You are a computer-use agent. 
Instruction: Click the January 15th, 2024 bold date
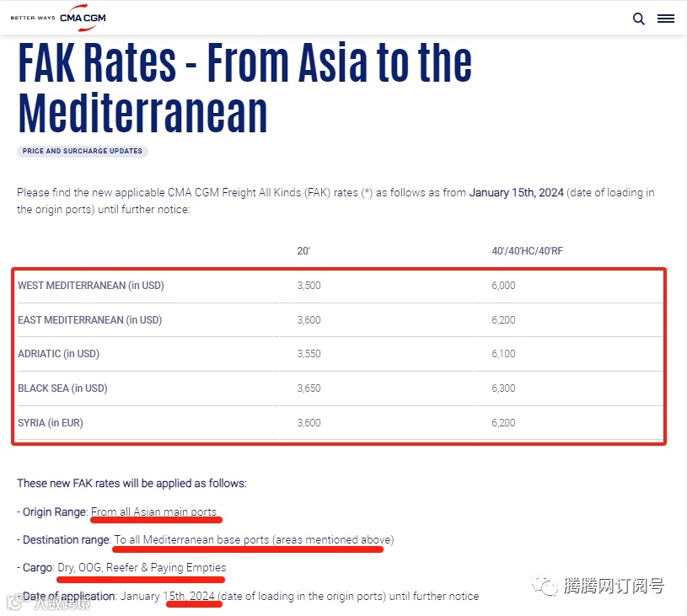coord(516,193)
